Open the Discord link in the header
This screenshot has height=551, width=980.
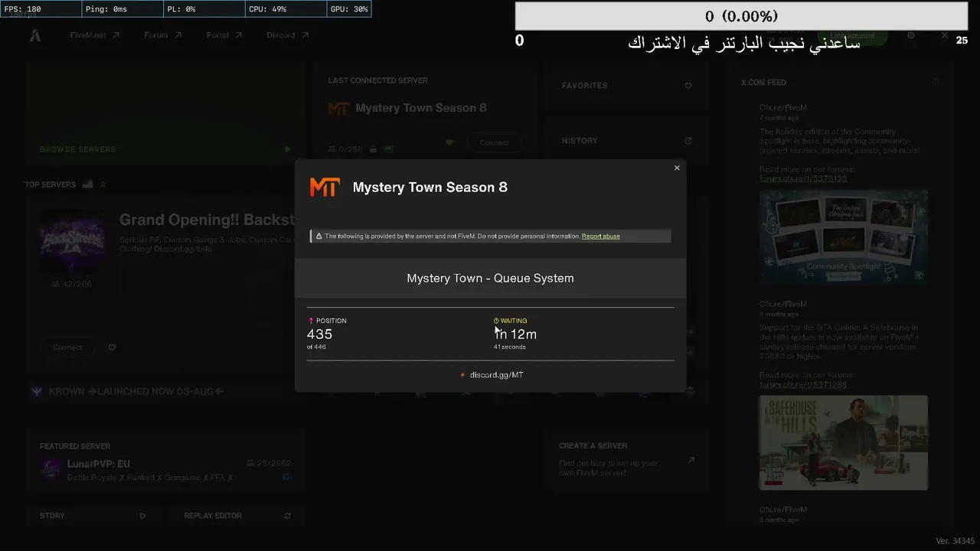288,35
